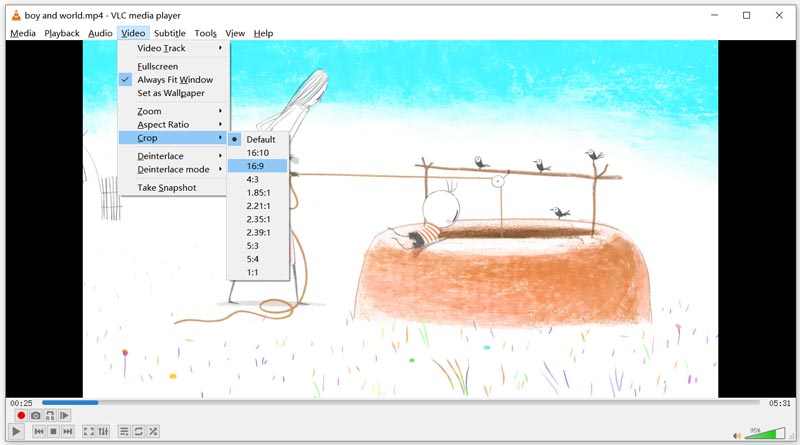Select 1:1 crop ratio
Viewport: 800px width, 445px height.
258,272
